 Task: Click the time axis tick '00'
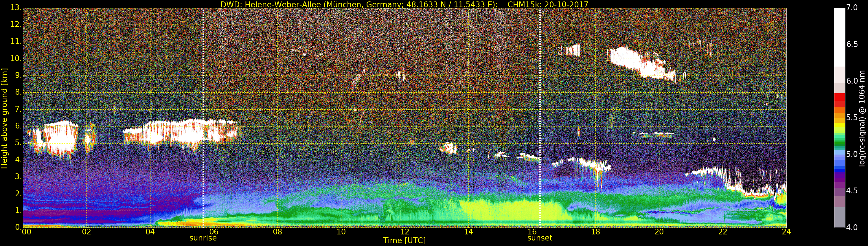pyautogui.click(x=26, y=232)
